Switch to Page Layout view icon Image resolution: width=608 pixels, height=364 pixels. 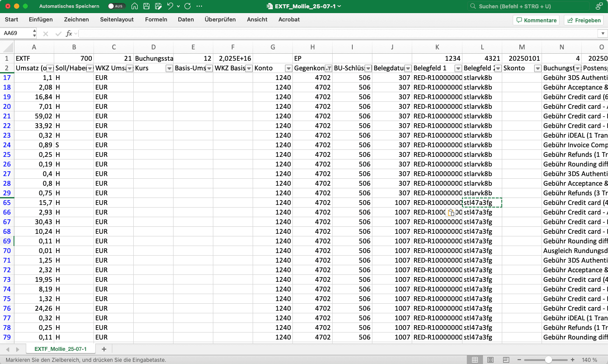point(490,360)
